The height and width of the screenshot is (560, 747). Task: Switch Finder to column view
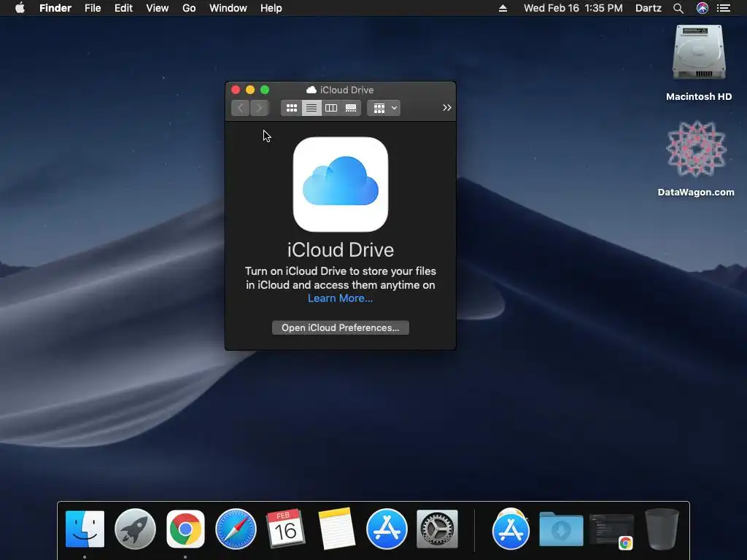click(331, 108)
